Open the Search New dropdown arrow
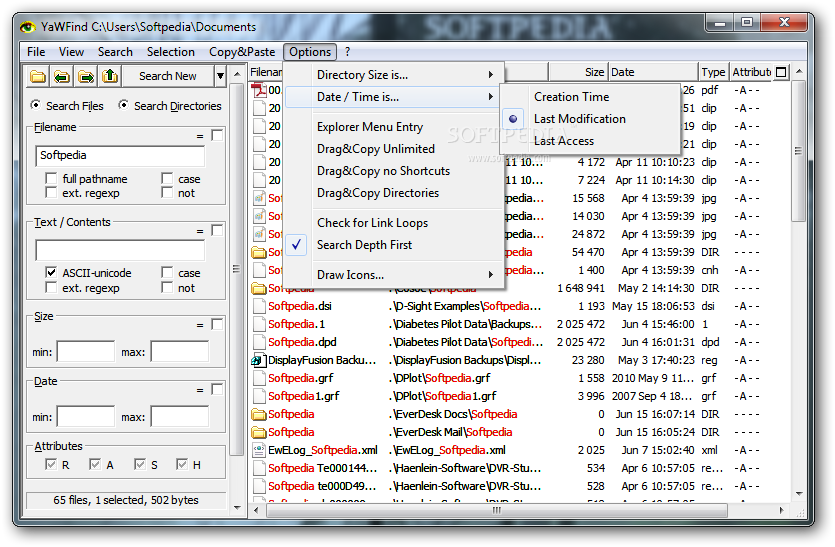 tap(220, 77)
